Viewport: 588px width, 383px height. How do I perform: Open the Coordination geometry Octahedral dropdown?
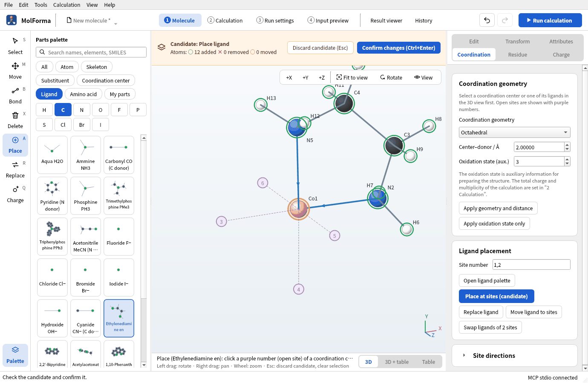click(514, 132)
